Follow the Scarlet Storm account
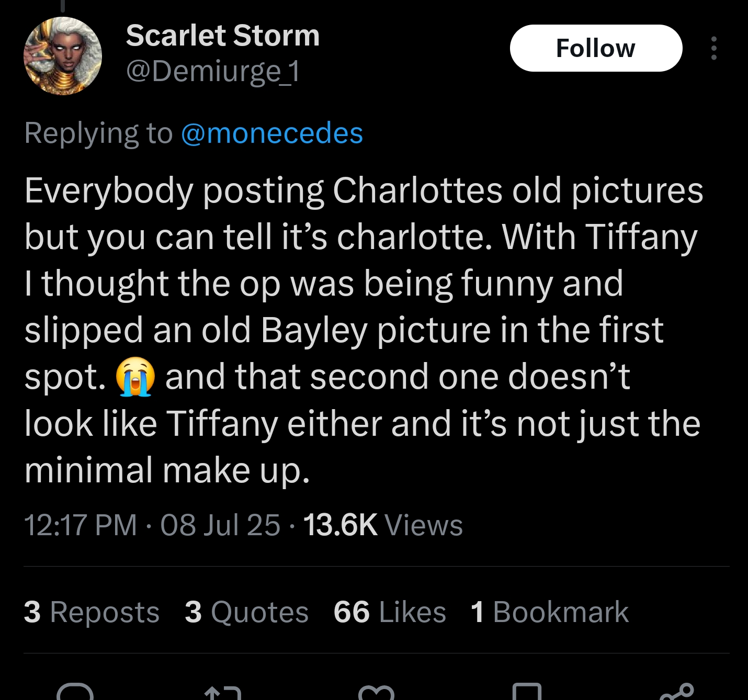748x700 pixels. pos(596,48)
